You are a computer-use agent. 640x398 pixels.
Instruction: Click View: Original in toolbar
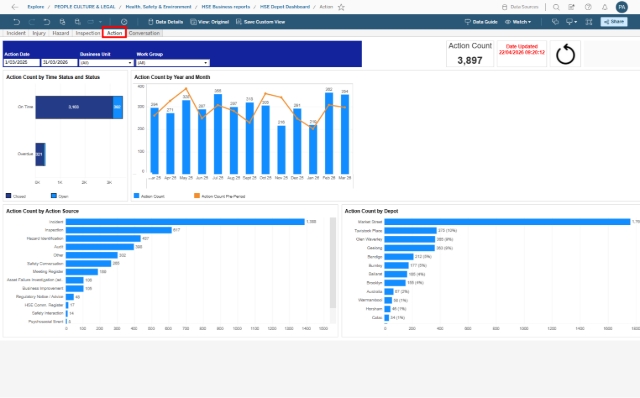(x=209, y=22)
